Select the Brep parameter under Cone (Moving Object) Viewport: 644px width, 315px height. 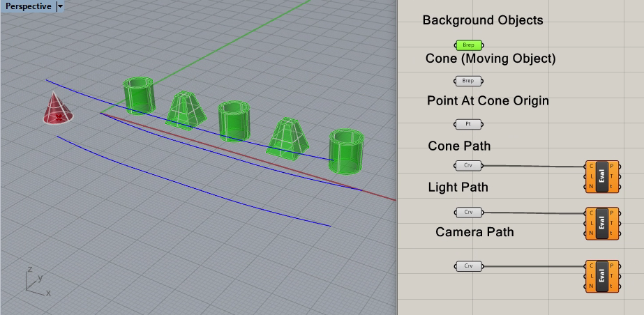468,81
